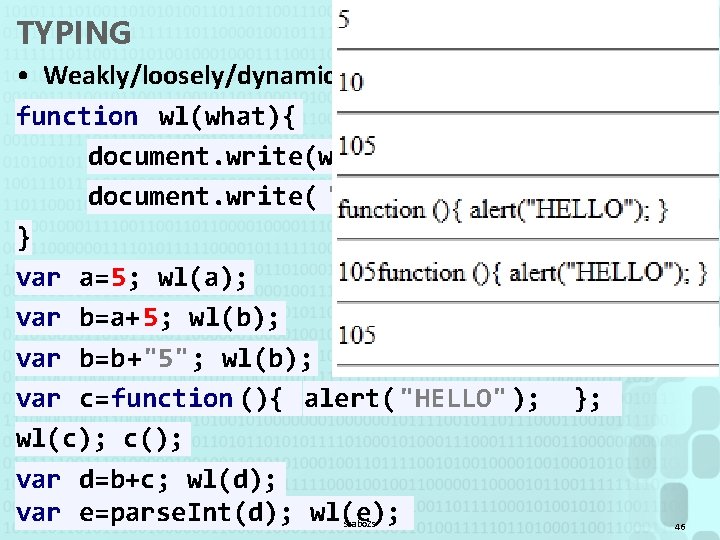Click the code line 'var b=b+"5"; wl(b);'
Viewport: 720px width, 540px height.
[164, 358]
